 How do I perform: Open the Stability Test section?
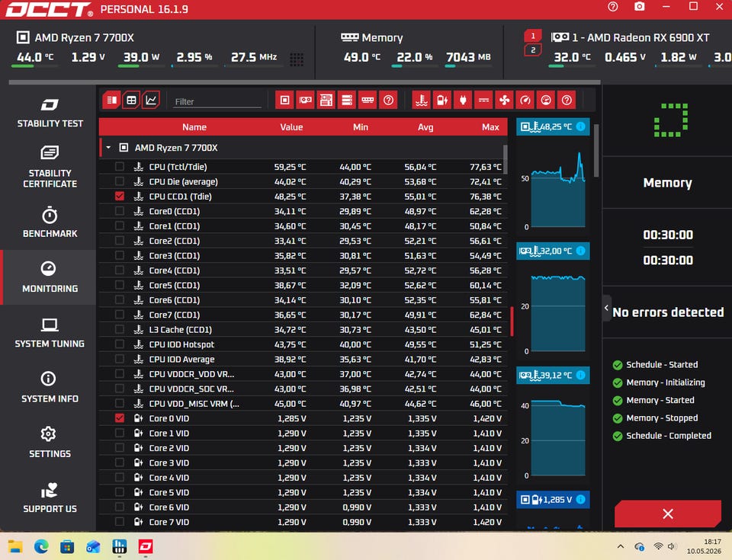coord(50,113)
